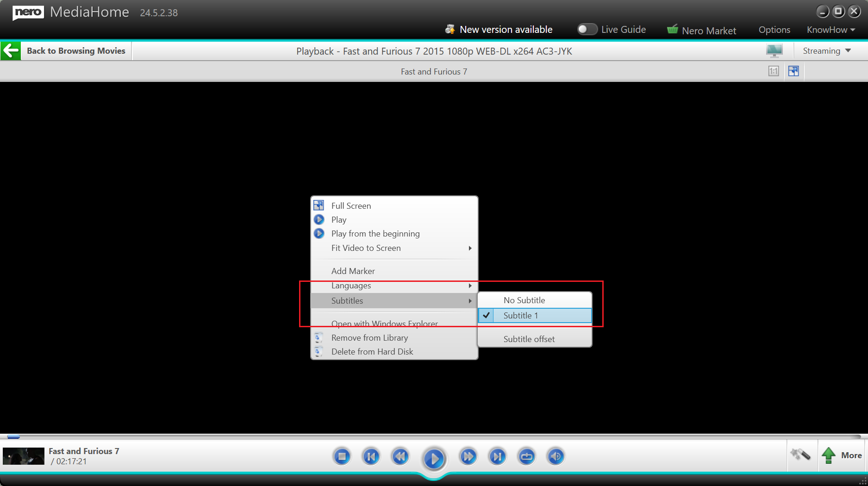Viewport: 868px width, 486px height.
Task: Expand the Fit Video to Screen submenu
Action: click(394, 248)
